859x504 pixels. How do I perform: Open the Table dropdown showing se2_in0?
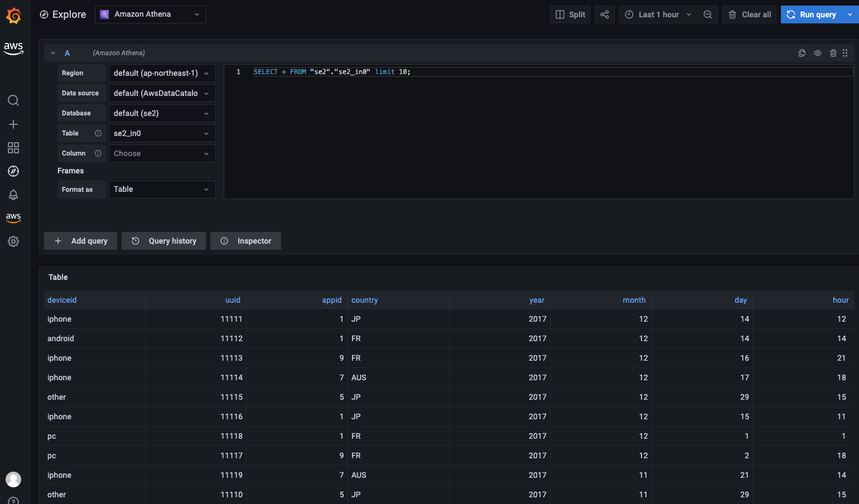pyautogui.click(x=162, y=133)
